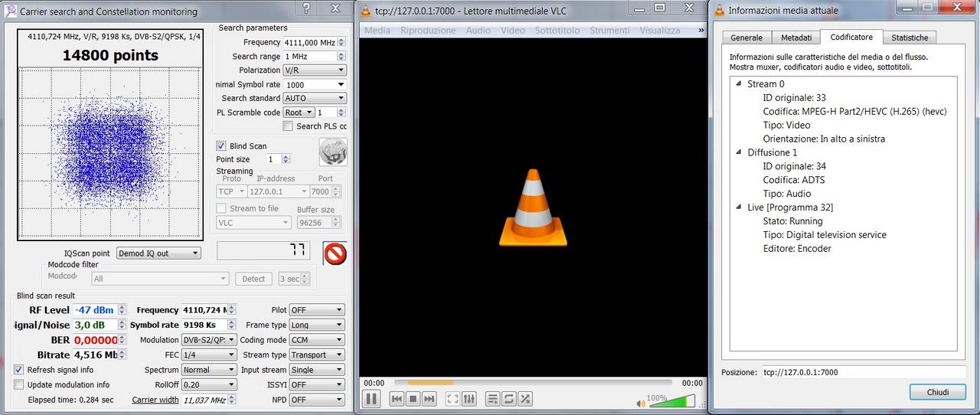This screenshot has height=415, width=980.
Task: Open PL Scramble code Root dropdown
Action: click(x=299, y=112)
